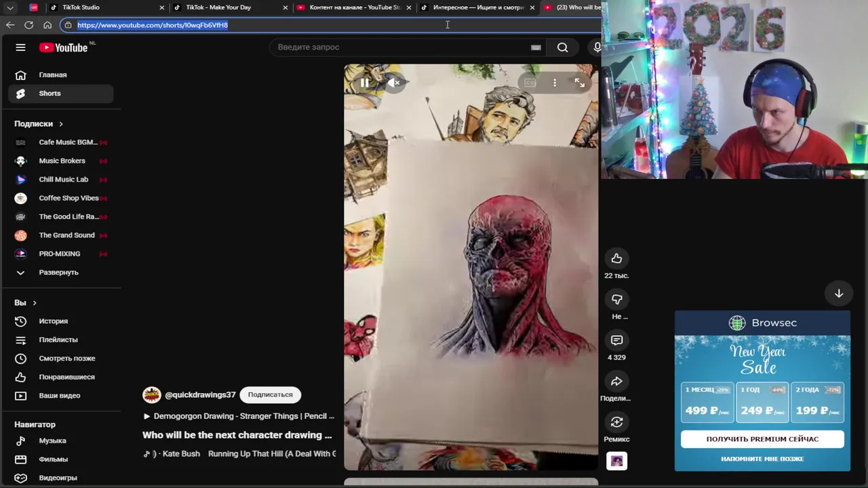This screenshot has height=488, width=868.
Task: Select the Shorts sidebar item
Action: coord(61,94)
